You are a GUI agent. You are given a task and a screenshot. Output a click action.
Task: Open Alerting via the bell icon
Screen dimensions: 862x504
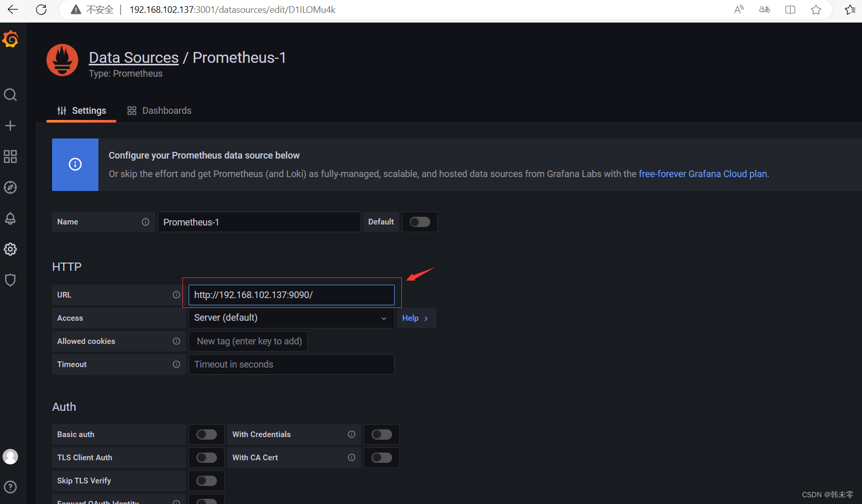[10, 218]
